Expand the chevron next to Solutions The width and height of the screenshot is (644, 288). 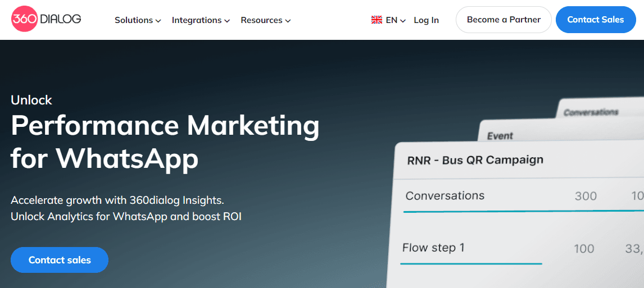158,21
